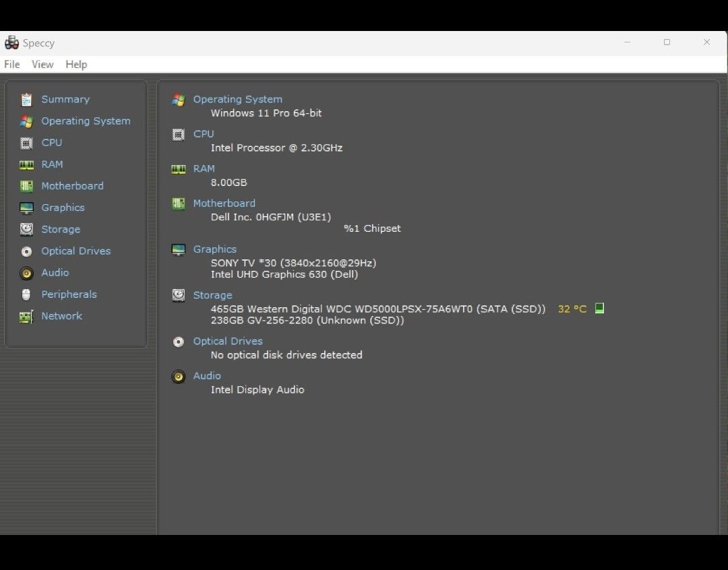Click the "Windows 11 Pro 64-bit" text
The image size is (728, 570).
[266, 113]
